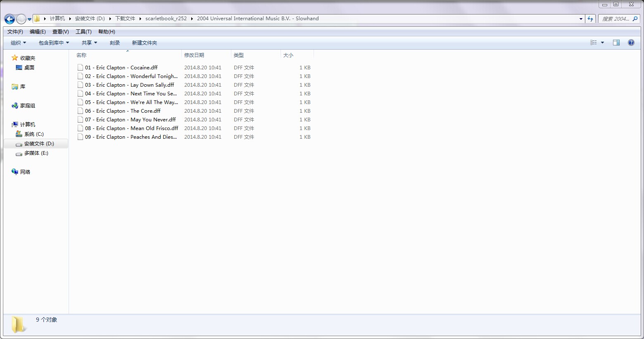Screen dimensions: 644x339
Task: Open the view options dropdown arrow
Action: (x=602, y=43)
